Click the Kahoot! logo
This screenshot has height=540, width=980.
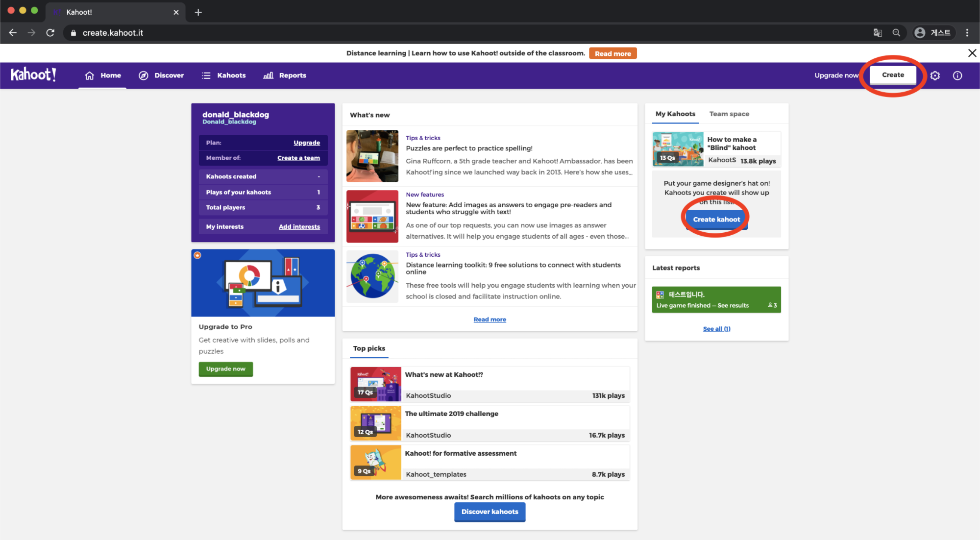(x=33, y=75)
